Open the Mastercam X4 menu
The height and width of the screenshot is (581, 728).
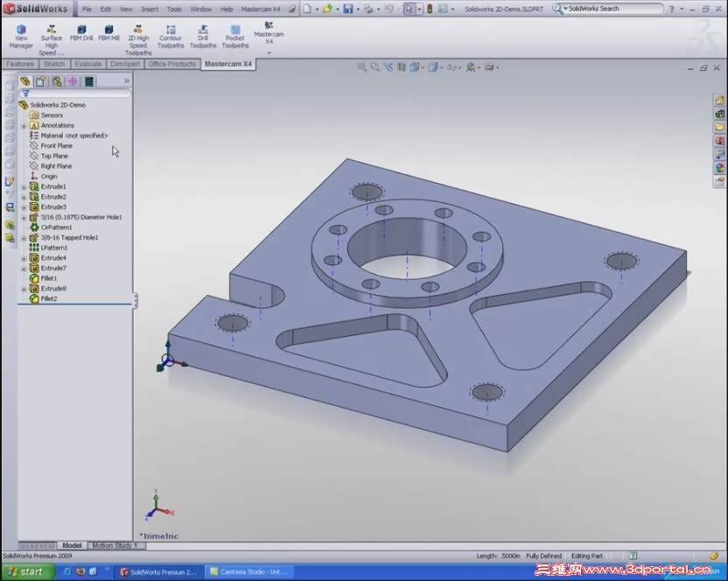(x=261, y=9)
